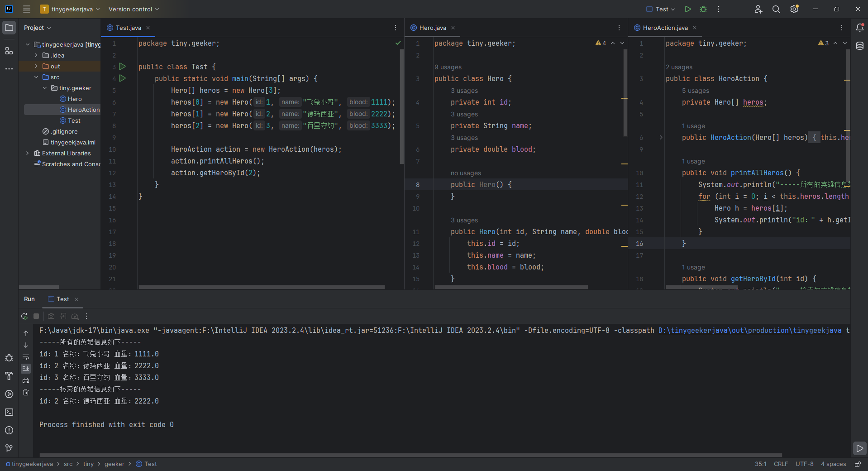The width and height of the screenshot is (868, 471).
Task: Click the horizontal scrollbar in Test.java editor
Action: click(x=262, y=287)
